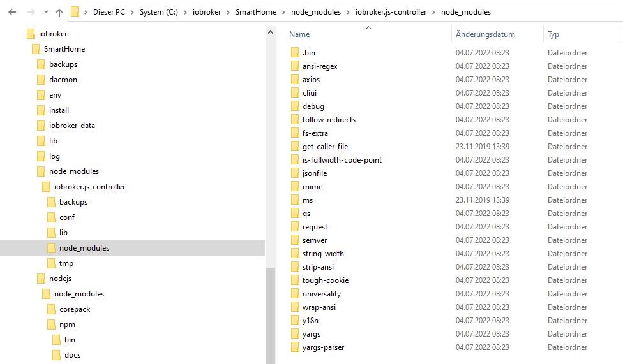Click the mime folder icon
This screenshot has width=623, height=364.
295,187
